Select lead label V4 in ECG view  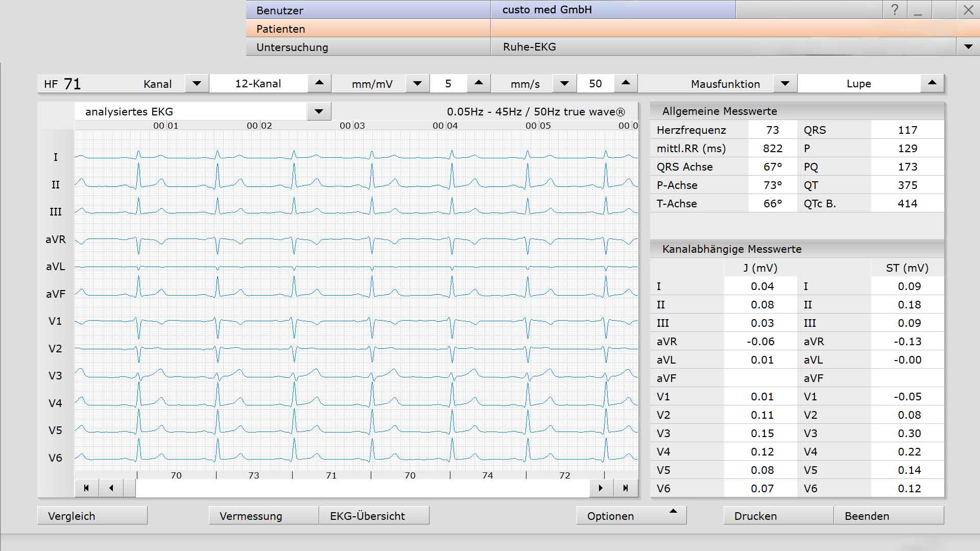[55, 403]
